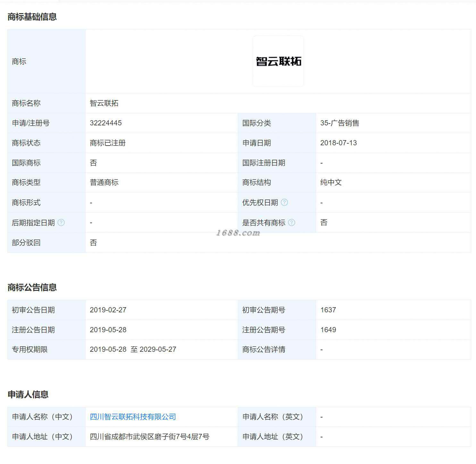Click the 优先权日期 field label
Image resolution: width=476 pixels, height=464 pixels.
(x=260, y=202)
